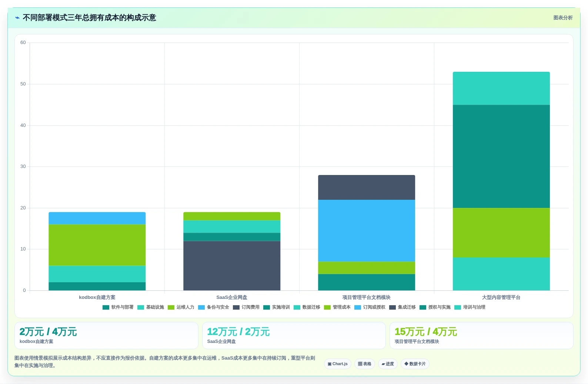Click the blue top segment of kodbox bar

(97, 218)
